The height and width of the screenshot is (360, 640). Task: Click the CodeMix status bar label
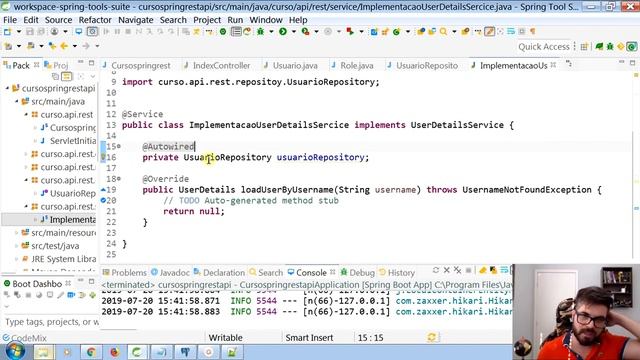click(x=24, y=338)
